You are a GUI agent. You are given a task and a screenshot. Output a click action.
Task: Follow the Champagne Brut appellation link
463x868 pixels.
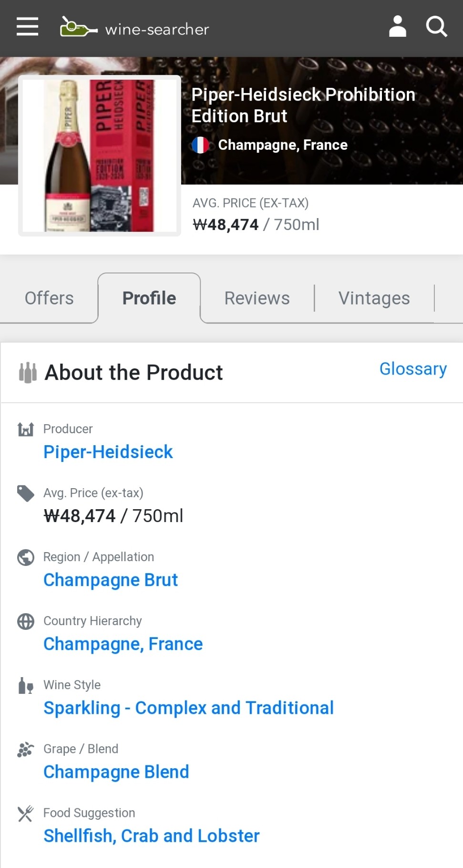tap(111, 580)
